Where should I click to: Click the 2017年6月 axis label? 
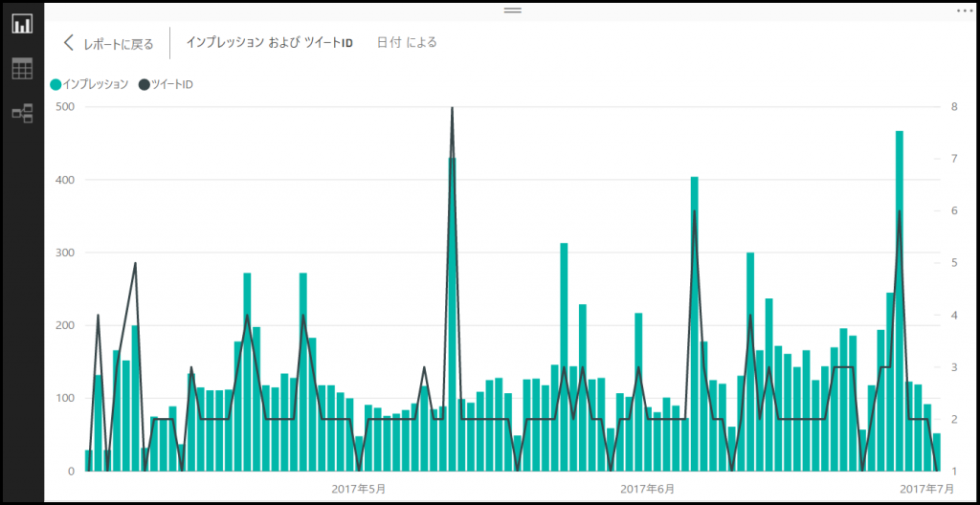648,488
